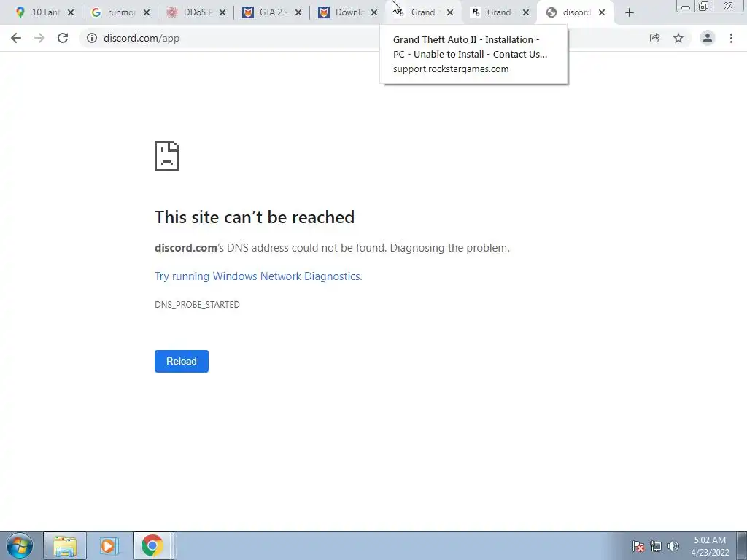This screenshot has width=747, height=560.
Task: Open the Chrome three-dot menu
Action: 731,38
